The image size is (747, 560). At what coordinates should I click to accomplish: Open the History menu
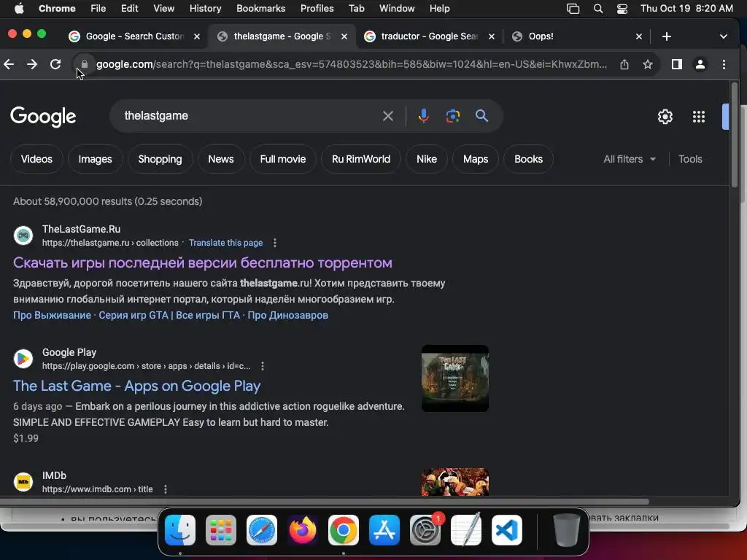pyautogui.click(x=205, y=9)
